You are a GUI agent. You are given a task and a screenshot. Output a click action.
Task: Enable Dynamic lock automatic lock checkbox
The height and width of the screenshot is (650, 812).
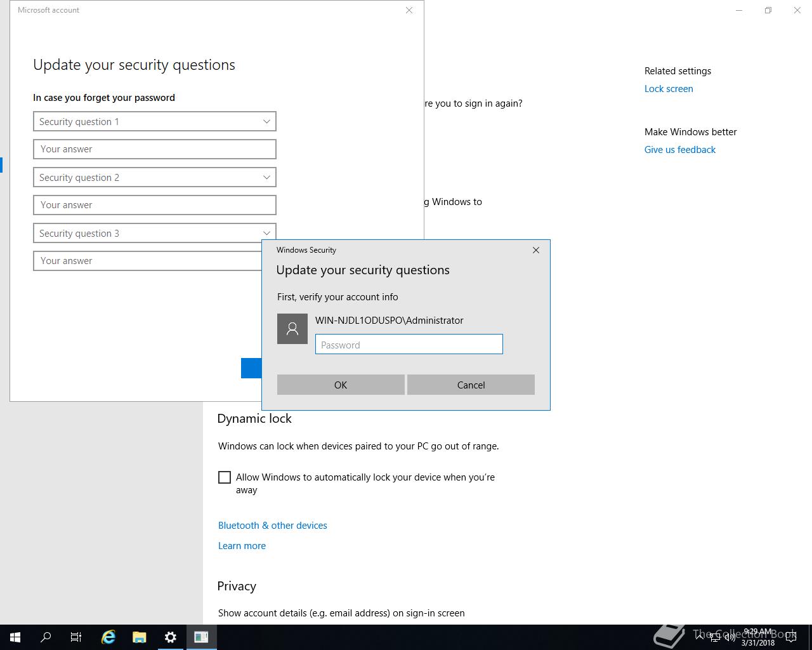[x=225, y=477]
